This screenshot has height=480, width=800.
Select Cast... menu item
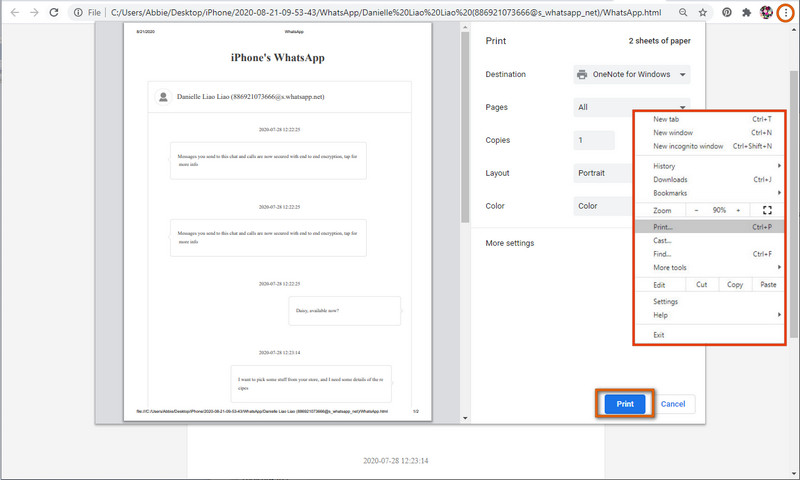tap(709, 240)
